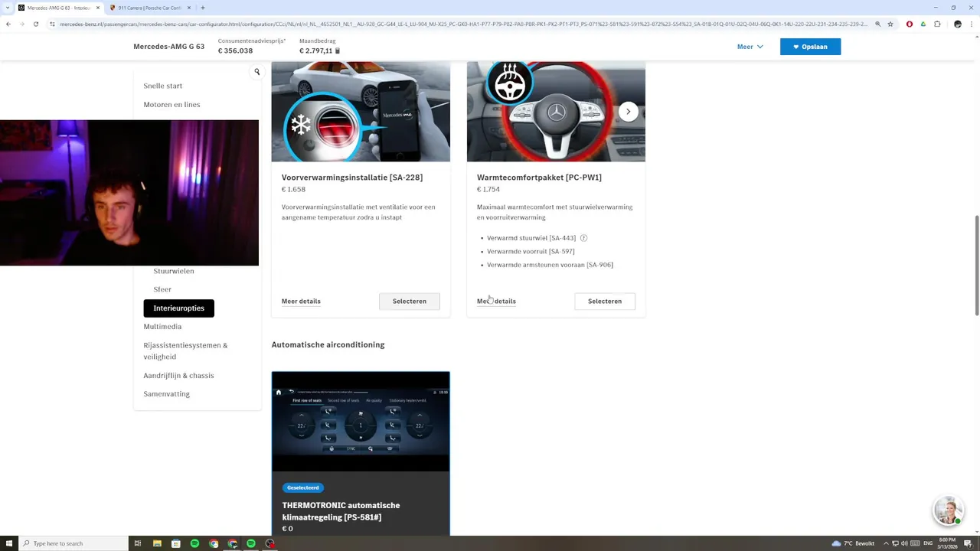This screenshot has height=551, width=980.
Task: Click the Automatische airconditioning heading
Action: pyautogui.click(x=328, y=344)
